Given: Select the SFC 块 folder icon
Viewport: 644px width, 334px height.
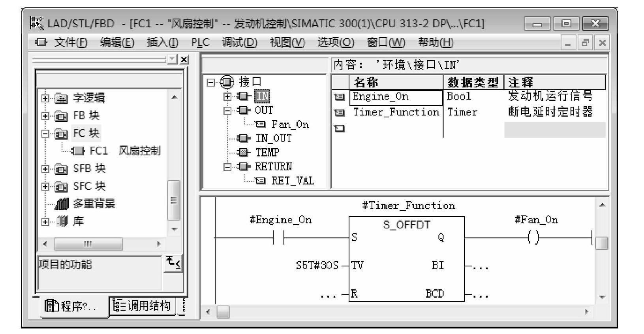Looking at the screenshot, I should click(61, 186).
